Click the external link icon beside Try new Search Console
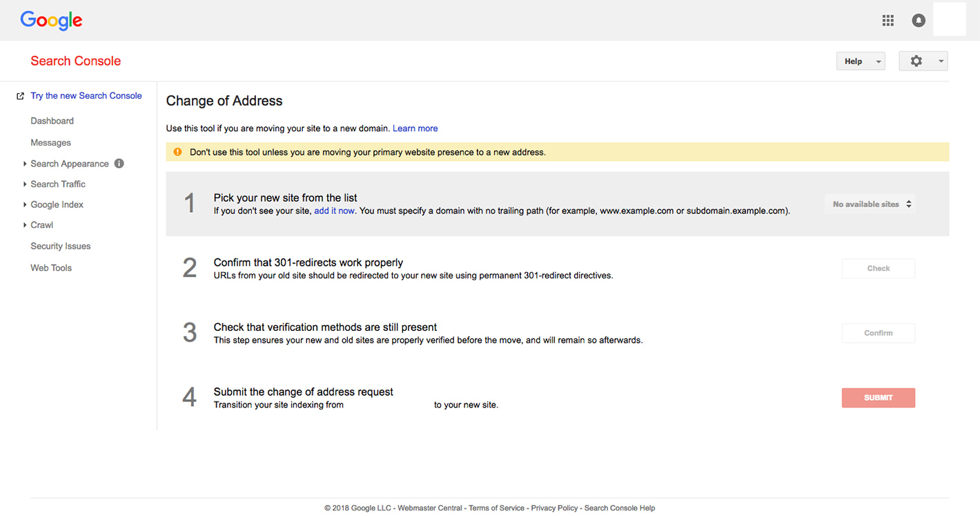The image size is (980, 516). click(20, 96)
